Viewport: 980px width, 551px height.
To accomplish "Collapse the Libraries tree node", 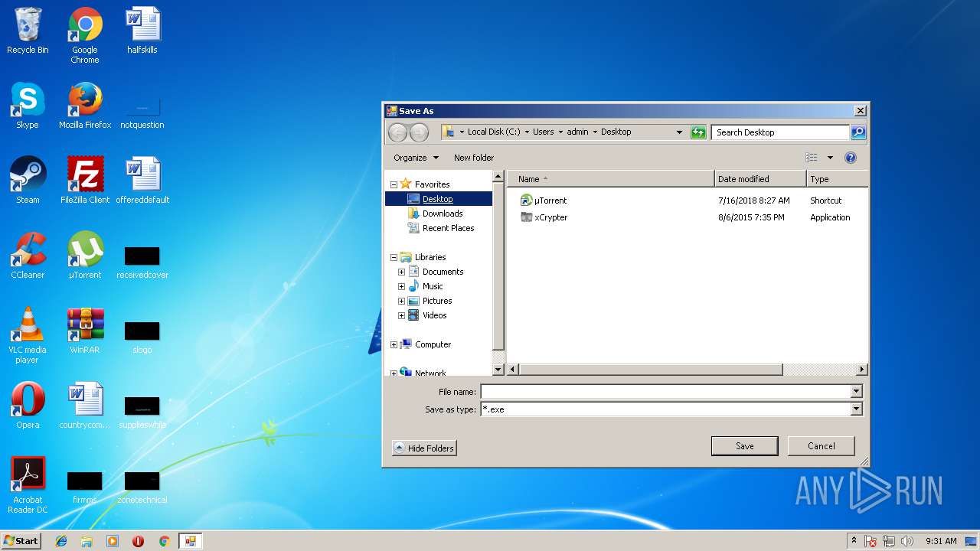I will pos(394,258).
